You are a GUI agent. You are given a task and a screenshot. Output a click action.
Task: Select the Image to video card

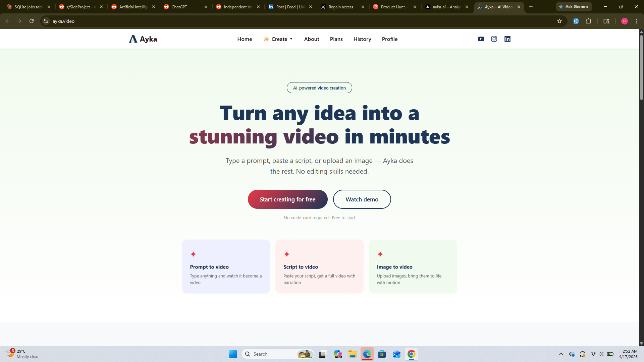413,266
